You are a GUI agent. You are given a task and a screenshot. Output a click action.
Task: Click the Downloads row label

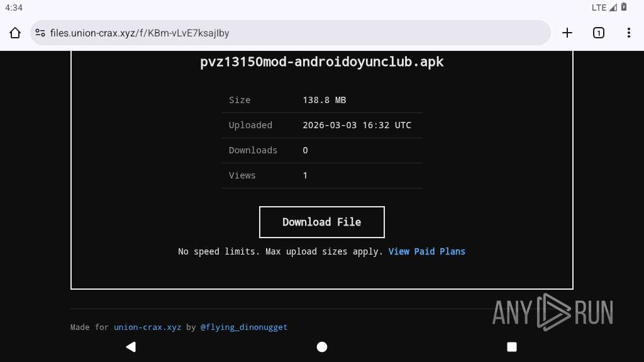pyautogui.click(x=253, y=150)
